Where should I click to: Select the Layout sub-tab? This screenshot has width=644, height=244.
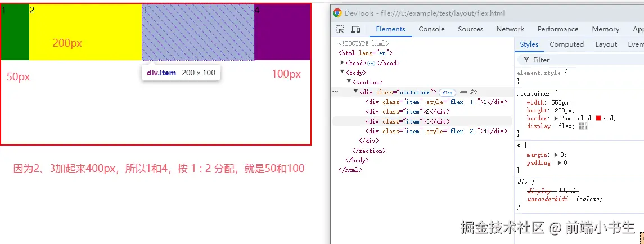click(606, 44)
